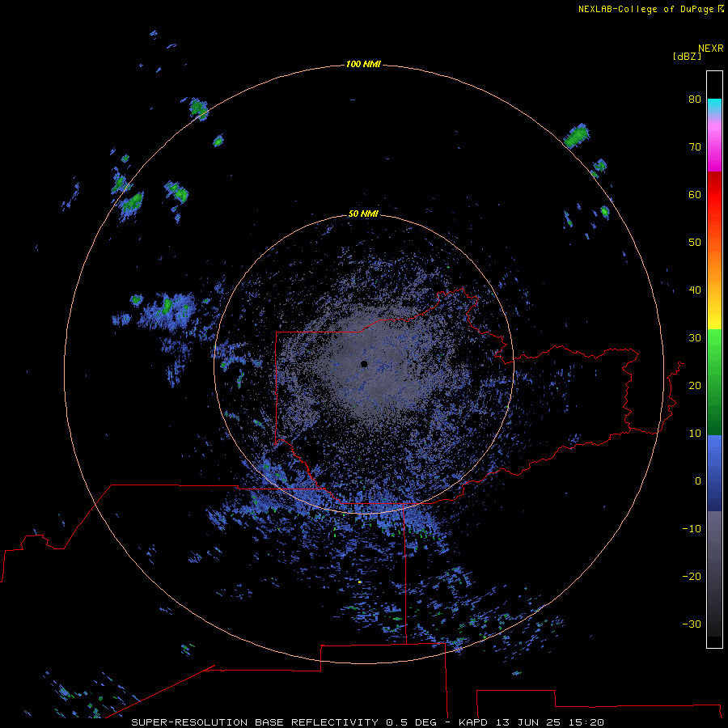Click the -20 value on dBZ scale
The height and width of the screenshot is (728, 728).
point(692,577)
